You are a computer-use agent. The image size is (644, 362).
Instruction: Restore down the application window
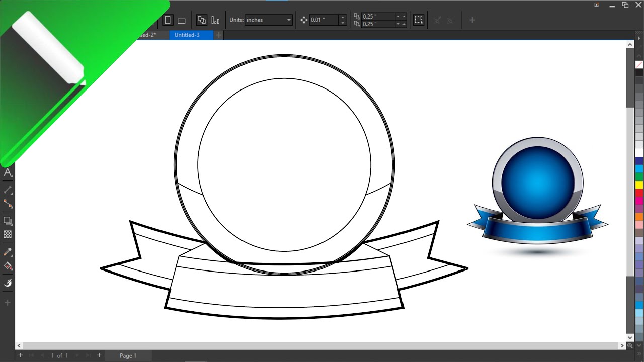pyautogui.click(x=625, y=5)
